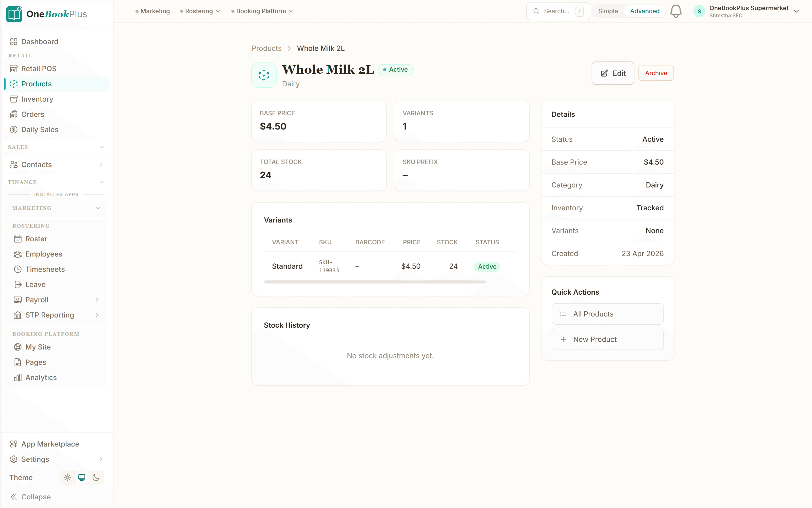This screenshot has width=812, height=508.
Task: Collapse the sidebar via Collapse label
Action: (36, 497)
